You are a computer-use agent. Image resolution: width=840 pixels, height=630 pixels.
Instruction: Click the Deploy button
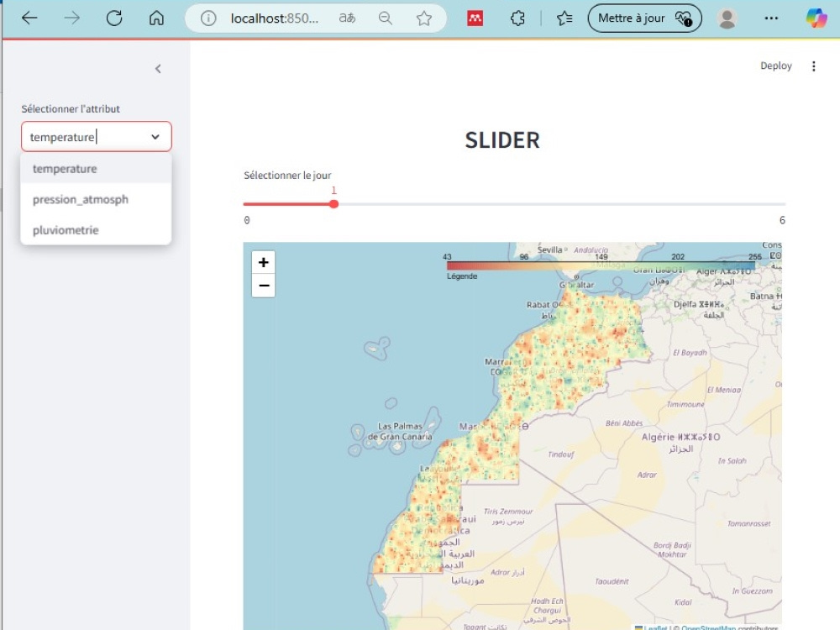775,66
